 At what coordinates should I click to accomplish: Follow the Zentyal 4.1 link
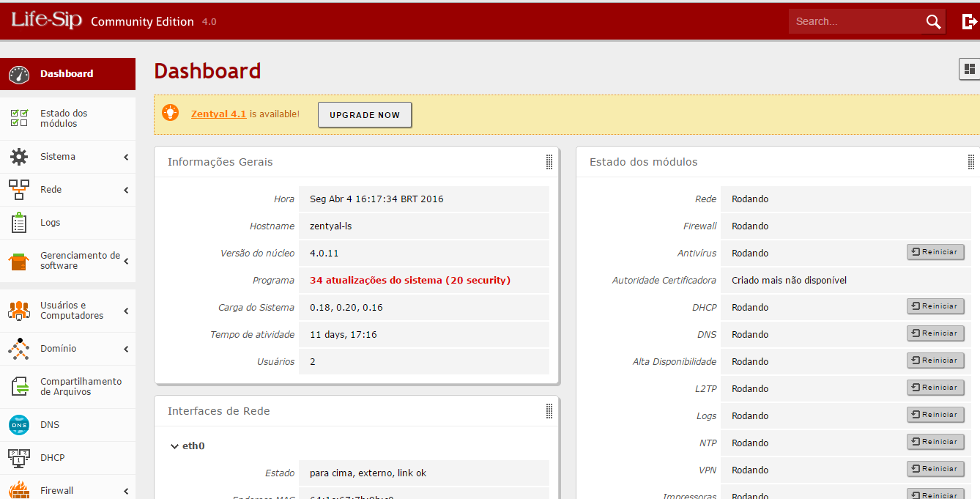pos(218,114)
